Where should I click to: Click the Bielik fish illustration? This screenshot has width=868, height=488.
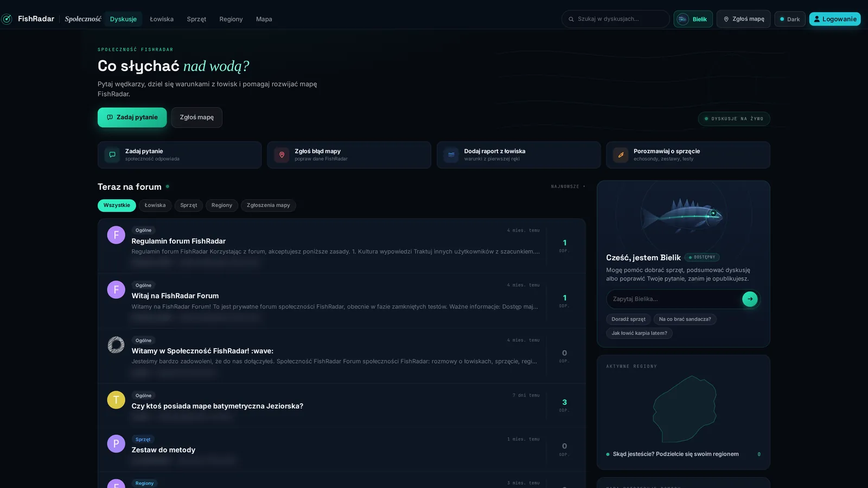(684, 215)
